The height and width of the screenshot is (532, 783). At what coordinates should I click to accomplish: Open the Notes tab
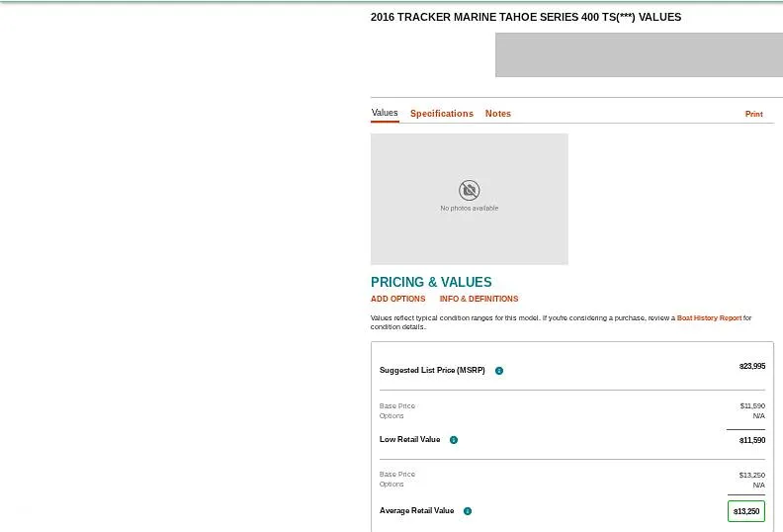tap(498, 114)
